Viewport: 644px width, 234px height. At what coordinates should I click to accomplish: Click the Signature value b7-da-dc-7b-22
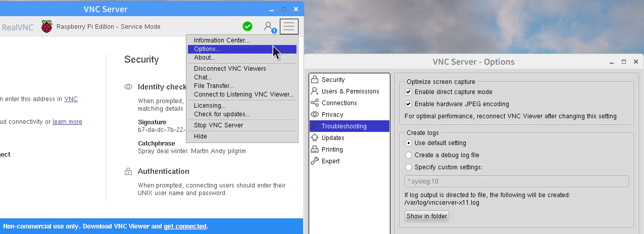pos(162,130)
